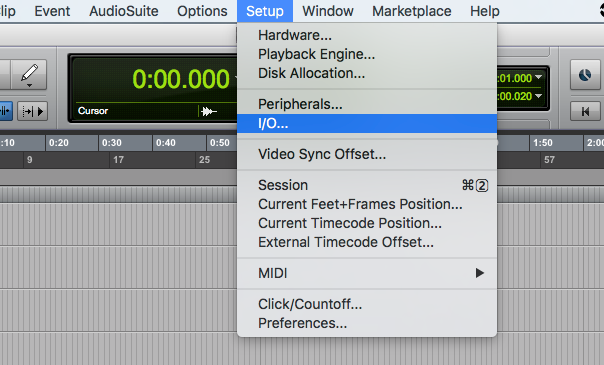Screen dimensions: 604x365
Task: Click the 0:00.000 main counter display
Action: [181, 79]
